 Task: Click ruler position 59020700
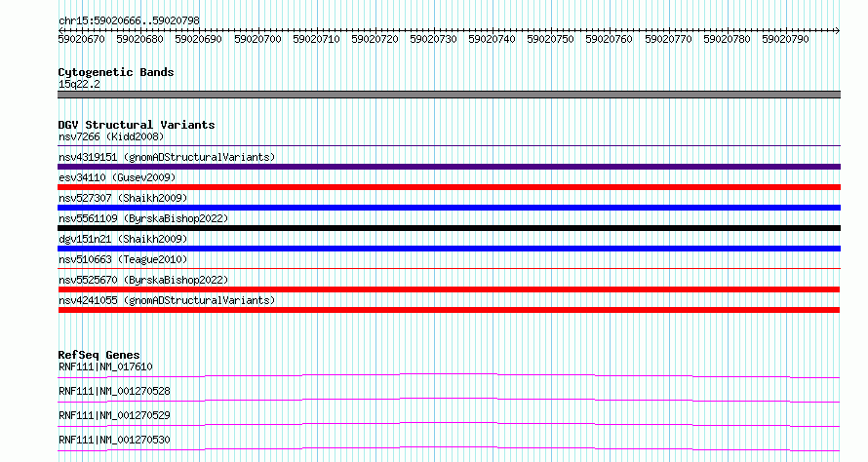pyautogui.click(x=258, y=39)
